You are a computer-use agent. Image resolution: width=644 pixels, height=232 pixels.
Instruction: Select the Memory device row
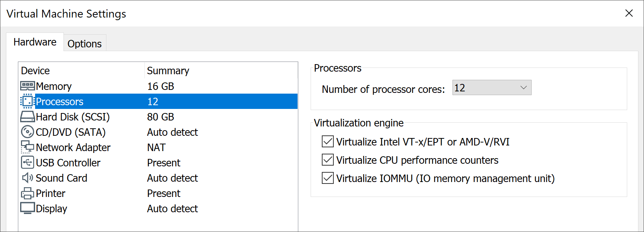pos(158,86)
